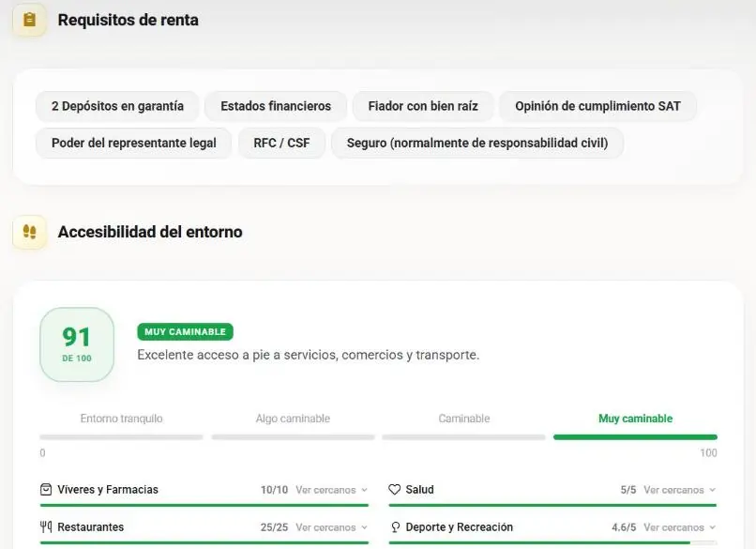Image resolution: width=756 pixels, height=549 pixels.
Task: Click the Accesibilidad del entorno heading
Action: tap(150, 232)
